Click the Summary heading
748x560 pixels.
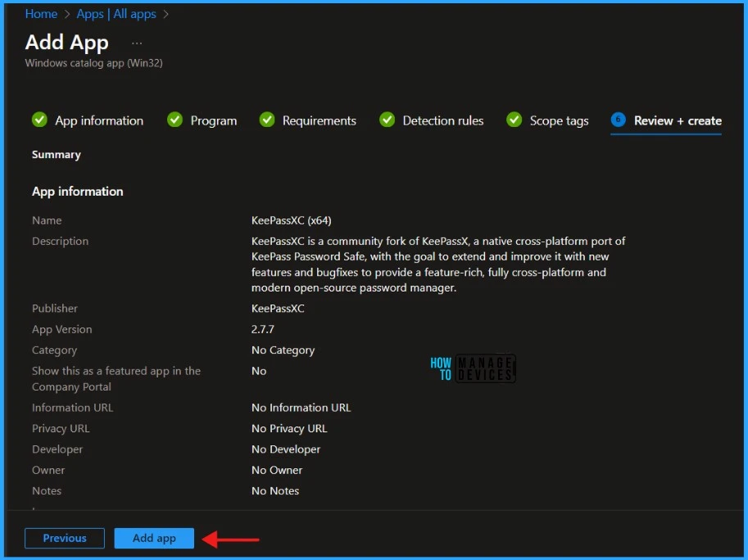coord(57,155)
